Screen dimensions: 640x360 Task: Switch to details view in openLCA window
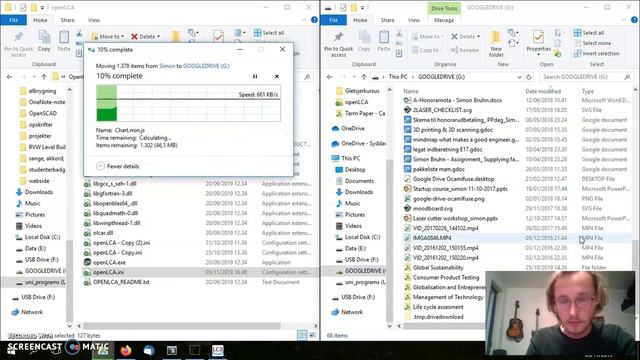[x=302, y=335]
